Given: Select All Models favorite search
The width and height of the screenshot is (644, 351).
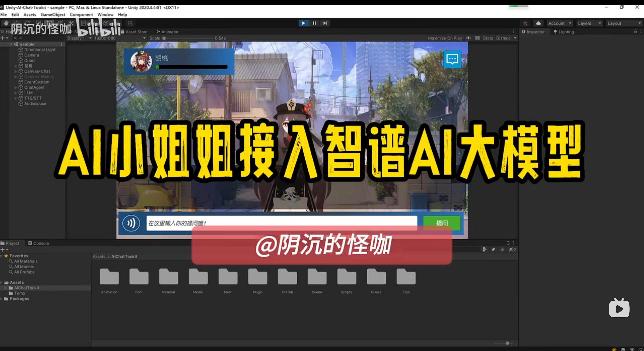Looking at the screenshot, I should pos(24,267).
